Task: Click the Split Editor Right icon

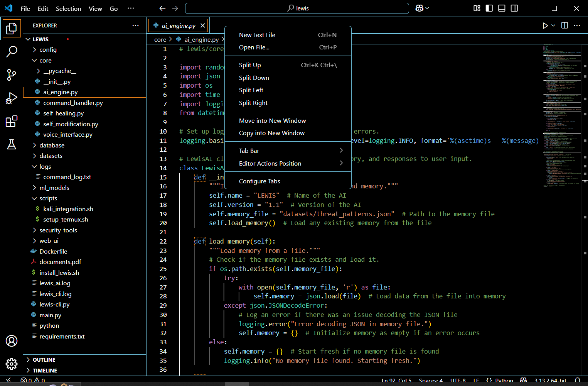Action: click(564, 25)
